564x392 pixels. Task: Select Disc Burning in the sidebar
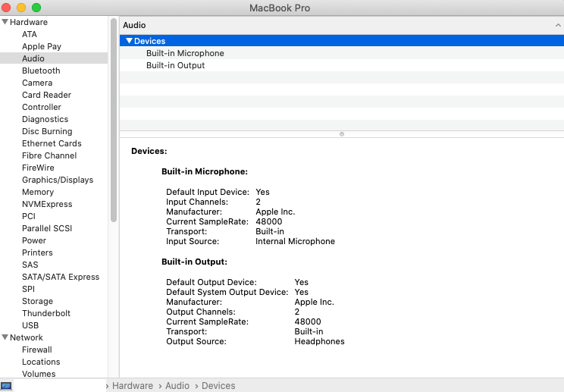click(x=47, y=131)
